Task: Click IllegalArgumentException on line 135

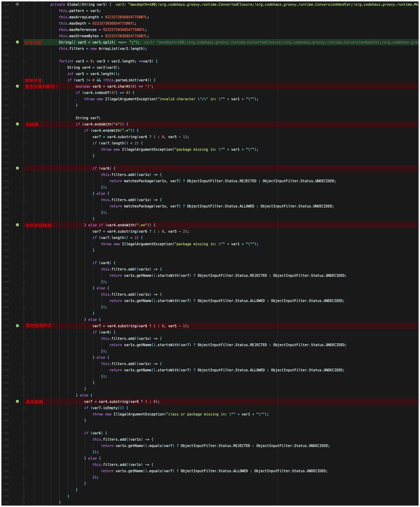Action: coord(130,99)
